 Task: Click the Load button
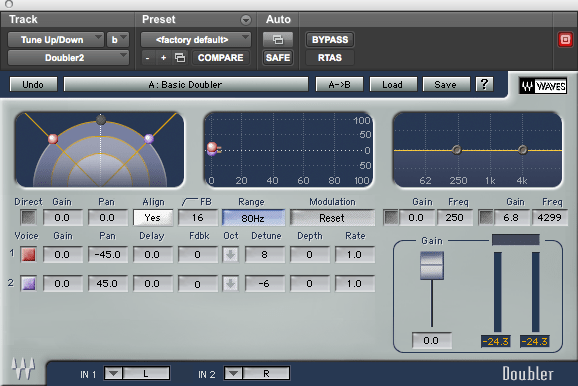393,84
